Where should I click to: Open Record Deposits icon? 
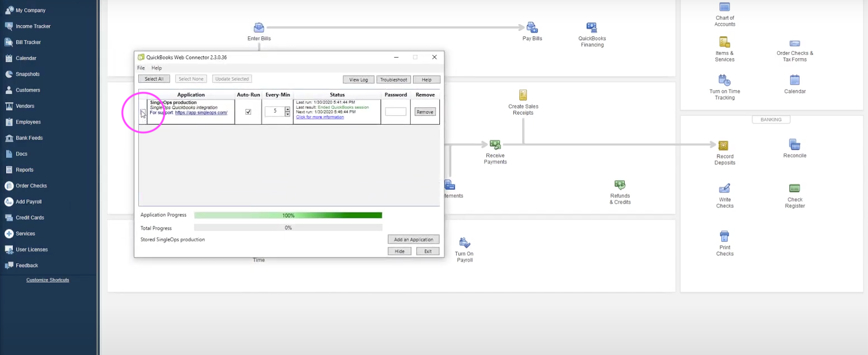pyautogui.click(x=724, y=146)
